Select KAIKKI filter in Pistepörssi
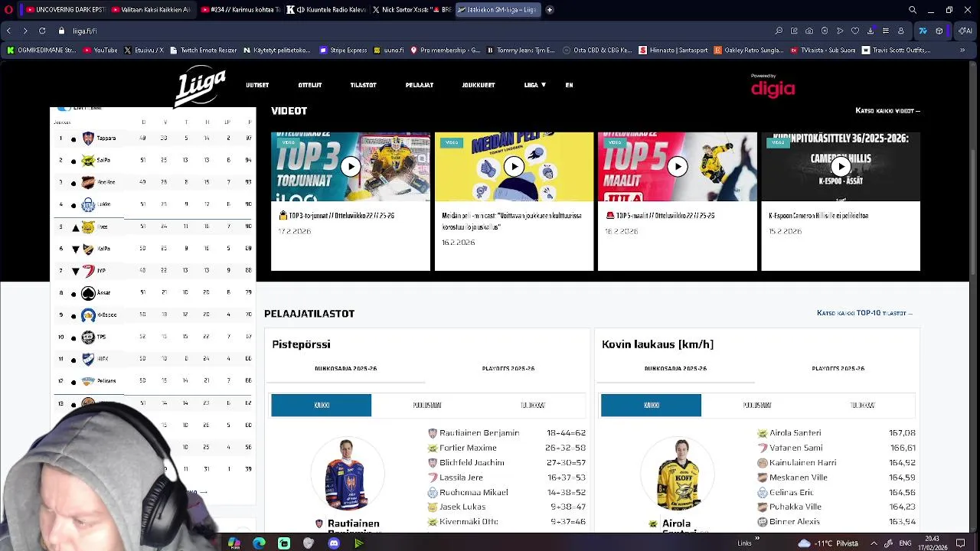Viewport: 980px width, 551px height. (322, 406)
